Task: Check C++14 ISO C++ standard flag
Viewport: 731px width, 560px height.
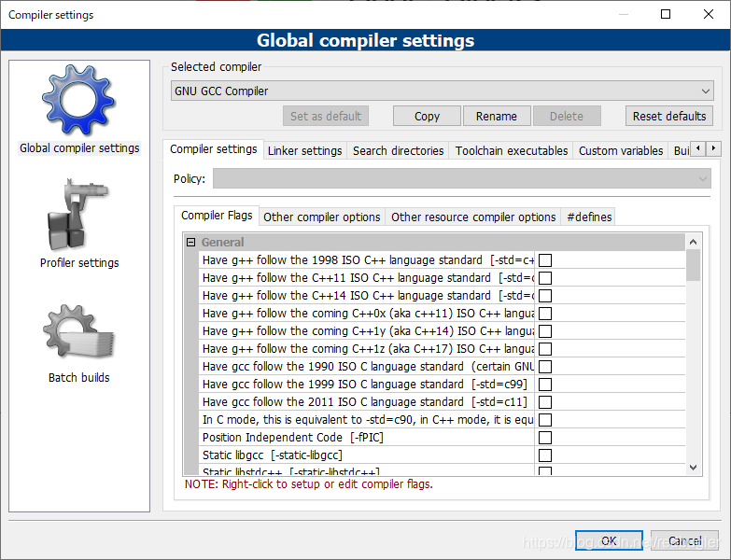Action: pos(545,295)
